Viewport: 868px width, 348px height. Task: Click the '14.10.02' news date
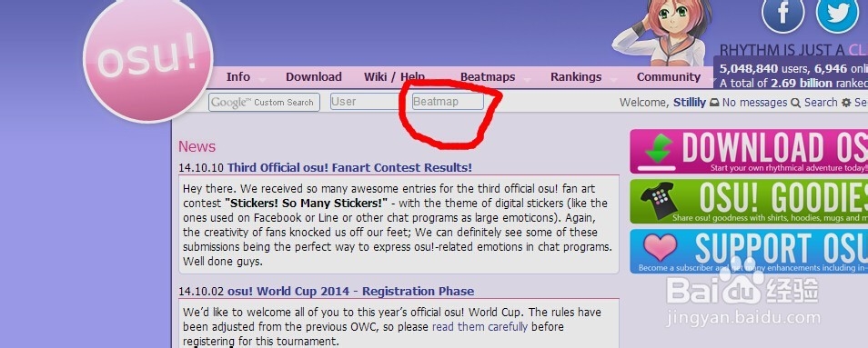point(201,291)
